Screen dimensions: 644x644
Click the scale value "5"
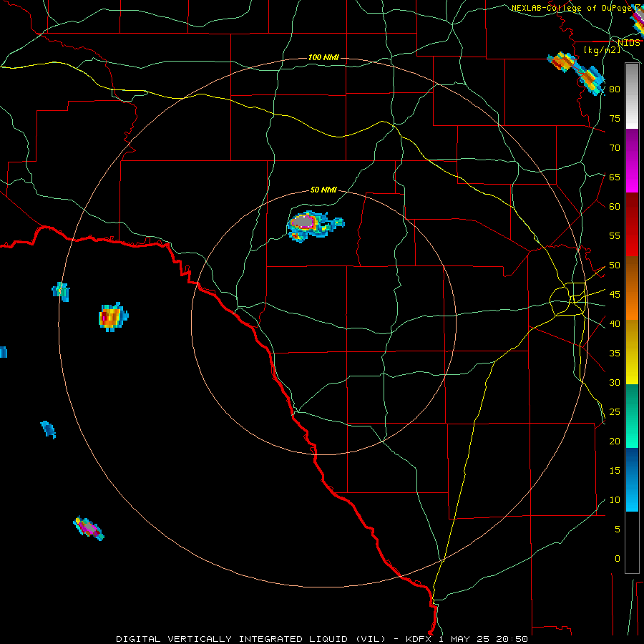tap(618, 530)
